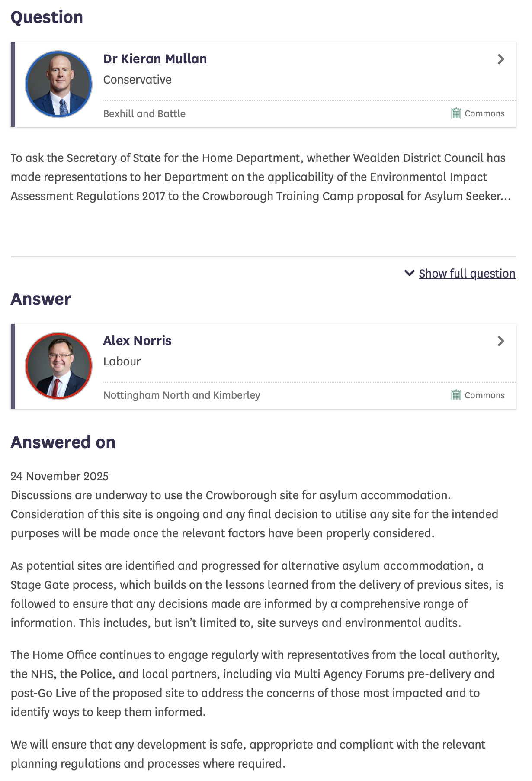
Task: Select the Nottingham North and Kimberley constituency text
Action: pos(182,395)
